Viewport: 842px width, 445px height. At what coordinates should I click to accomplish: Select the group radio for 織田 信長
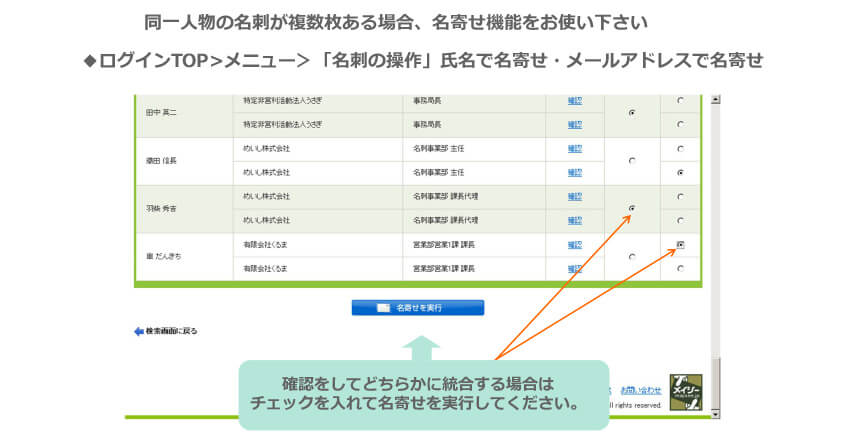click(631, 160)
